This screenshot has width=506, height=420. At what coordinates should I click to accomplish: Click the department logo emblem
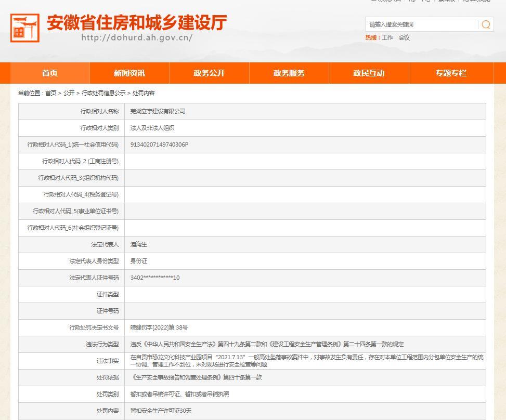click(x=25, y=28)
